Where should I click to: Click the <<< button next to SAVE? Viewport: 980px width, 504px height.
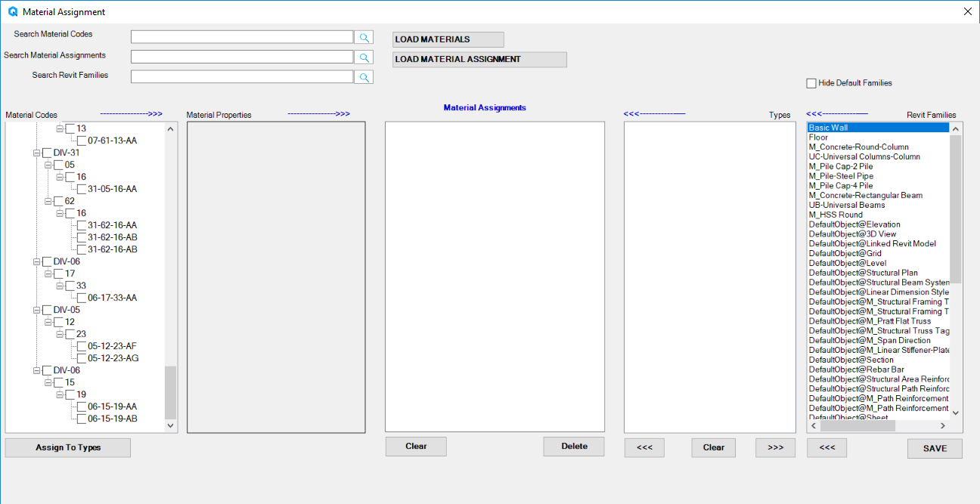[x=826, y=448]
